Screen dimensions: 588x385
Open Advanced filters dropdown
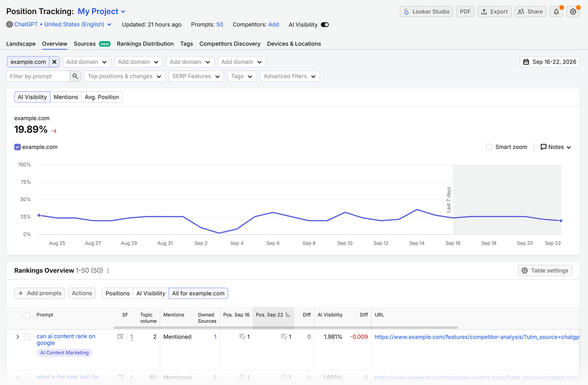(290, 76)
